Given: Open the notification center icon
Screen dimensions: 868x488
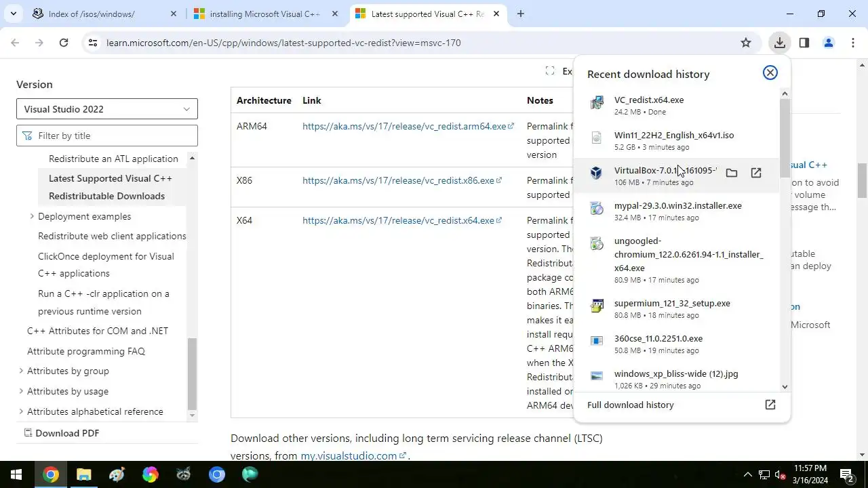Looking at the screenshot, I should click(846, 474).
